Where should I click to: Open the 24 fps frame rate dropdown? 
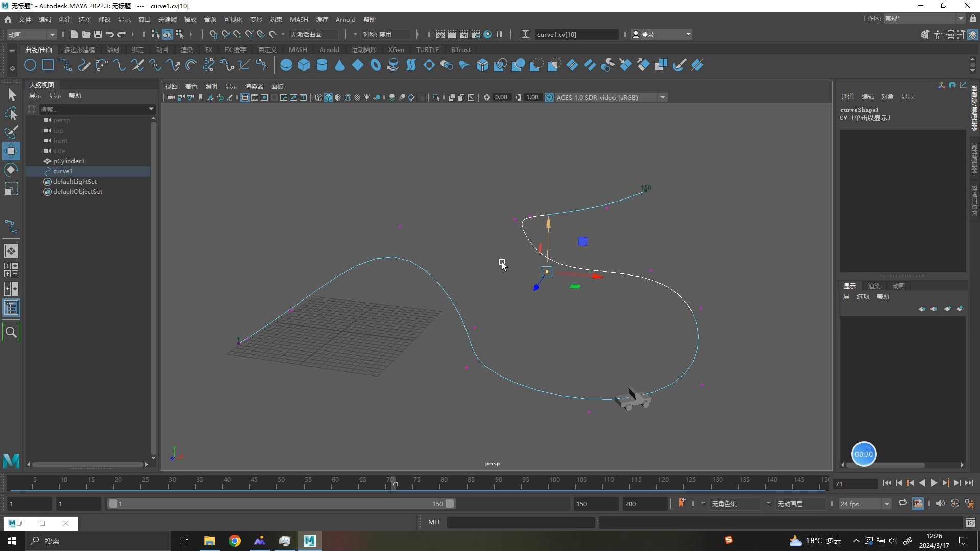(x=865, y=504)
